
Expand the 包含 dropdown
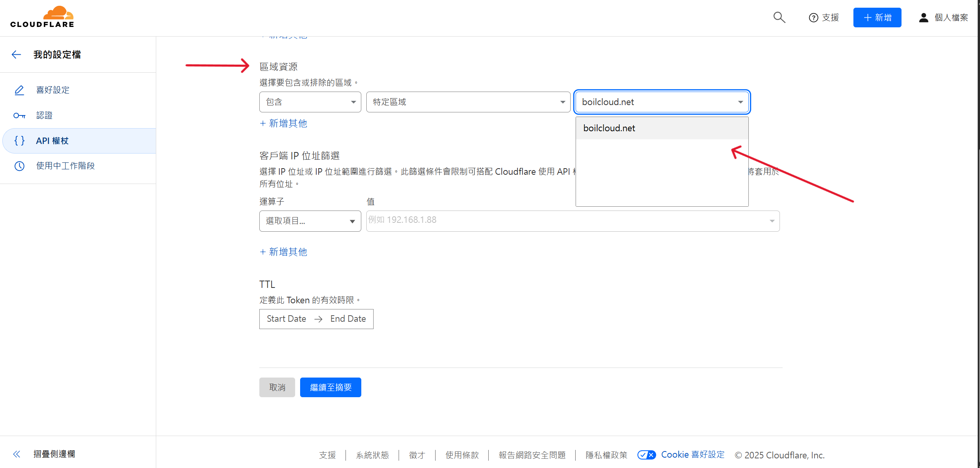coord(310,102)
